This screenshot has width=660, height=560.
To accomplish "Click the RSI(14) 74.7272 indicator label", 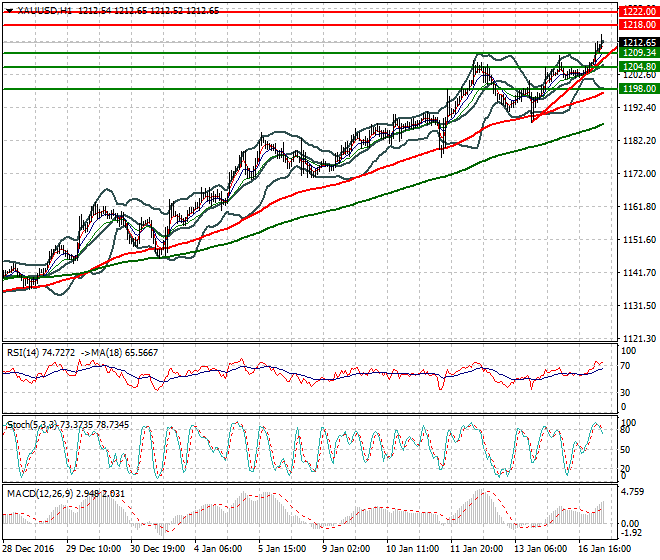I will [41, 352].
